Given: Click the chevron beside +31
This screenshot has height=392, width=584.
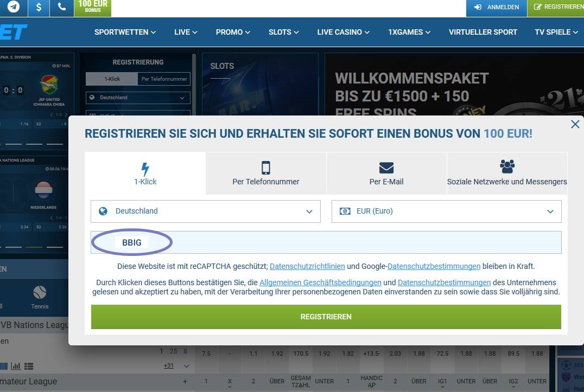Looking at the screenshot, I should [187, 367].
